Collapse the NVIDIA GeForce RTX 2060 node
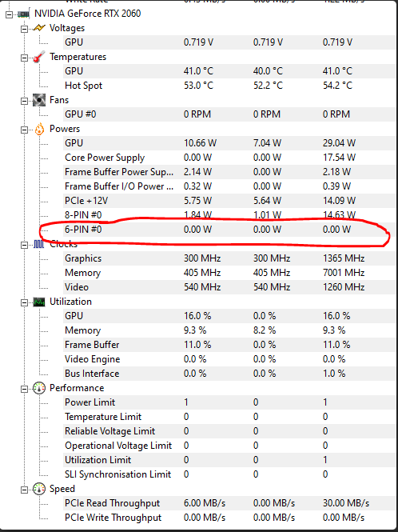This screenshot has width=398, height=532. pos(9,14)
